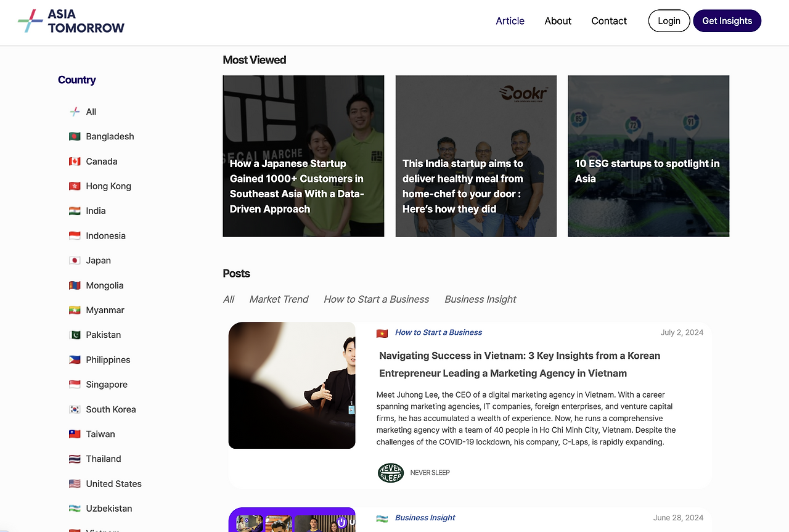Click the Asia Tomorrow logo
The height and width of the screenshot is (532, 789).
pos(72,21)
